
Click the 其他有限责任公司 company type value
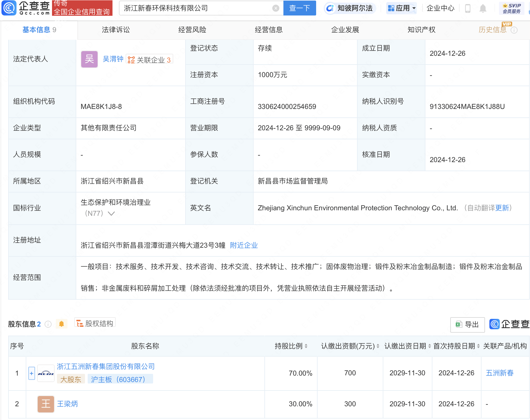point(109,128)
